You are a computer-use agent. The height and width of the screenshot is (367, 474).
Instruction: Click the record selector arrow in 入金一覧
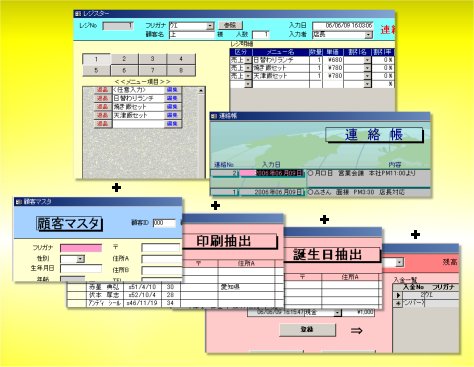398,295
